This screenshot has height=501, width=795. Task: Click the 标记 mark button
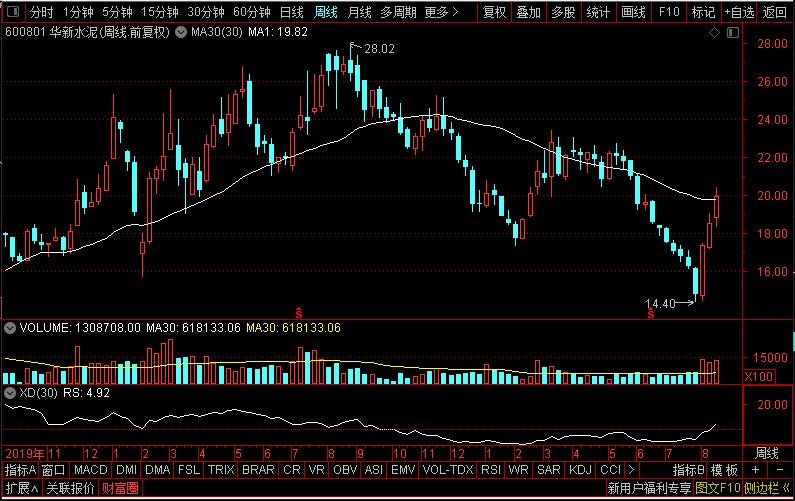(x=703, y=12)
